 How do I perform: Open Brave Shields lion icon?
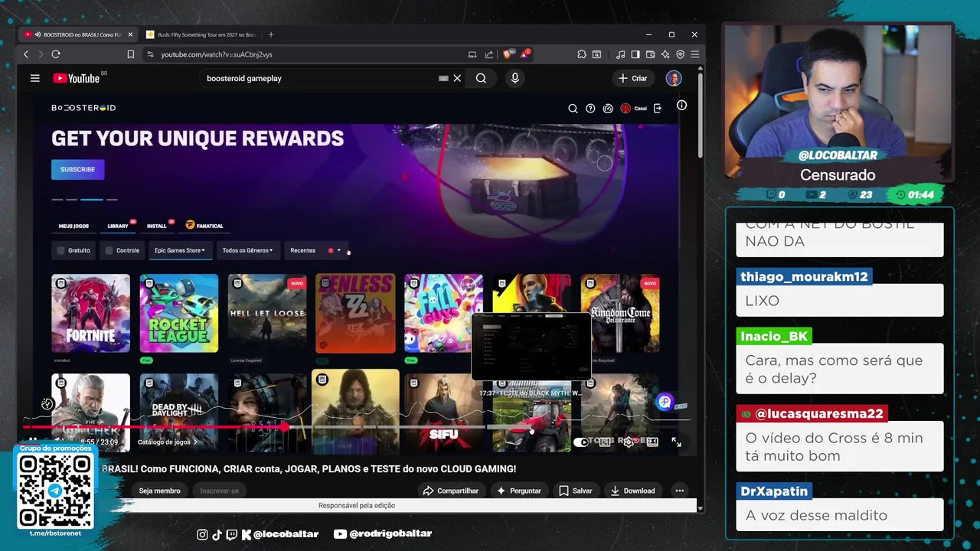[x=508, y=54]
